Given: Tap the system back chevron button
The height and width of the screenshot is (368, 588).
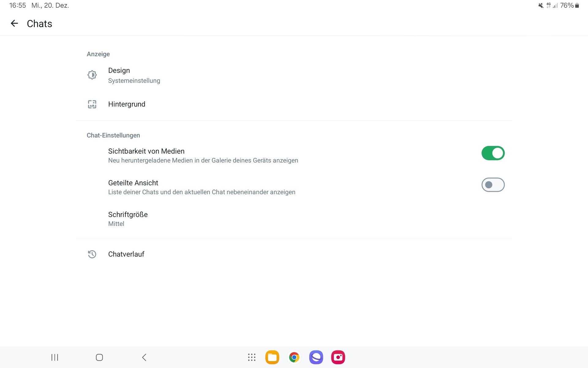Looking at the screenshot, I should point(144,357).
